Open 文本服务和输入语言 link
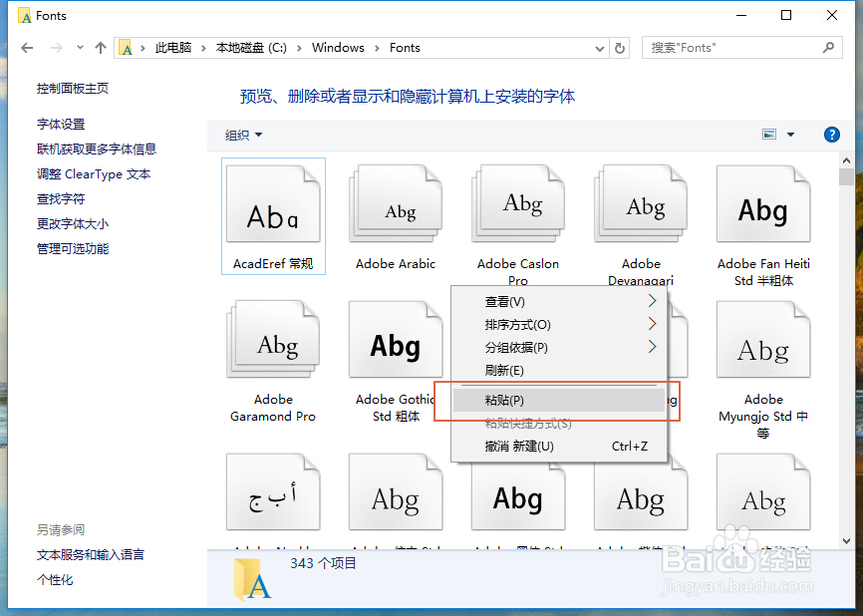Viewport: 863px width, 616px height. tap(91, 554)
